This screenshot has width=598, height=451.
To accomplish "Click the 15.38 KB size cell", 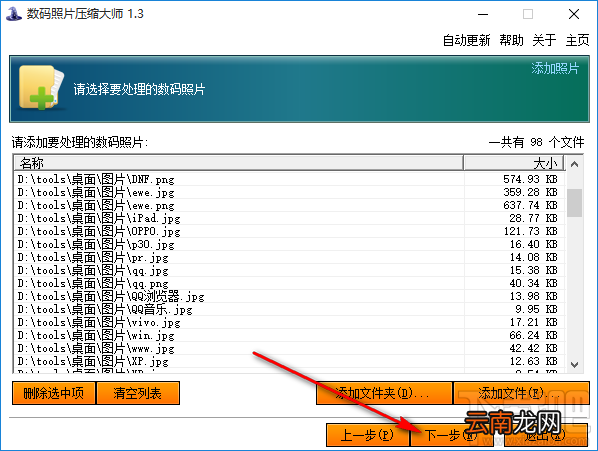I will (x=533, y=270).
